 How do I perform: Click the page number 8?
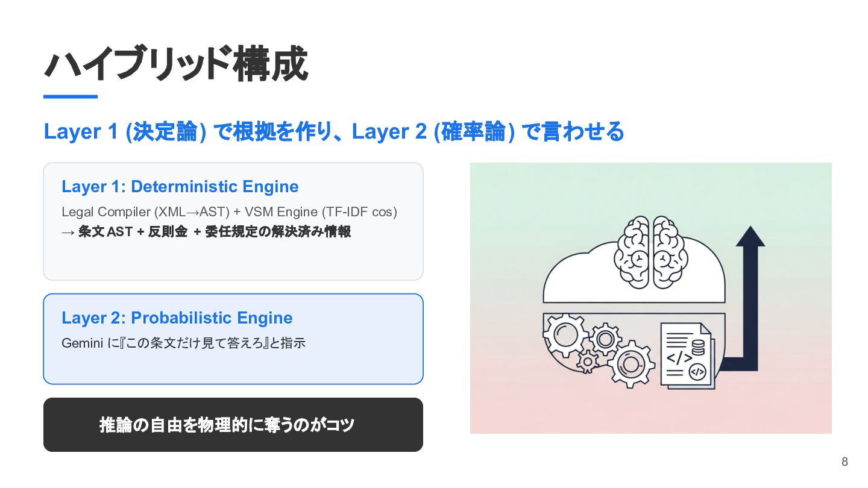pyautogui.click(x=844, y=462)
